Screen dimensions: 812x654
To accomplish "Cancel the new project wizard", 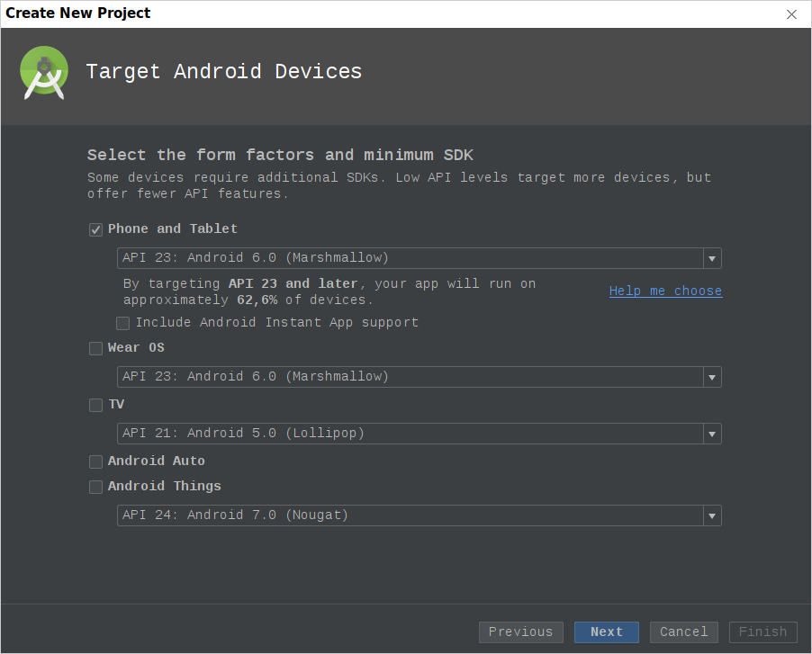I will pos(683,632).
